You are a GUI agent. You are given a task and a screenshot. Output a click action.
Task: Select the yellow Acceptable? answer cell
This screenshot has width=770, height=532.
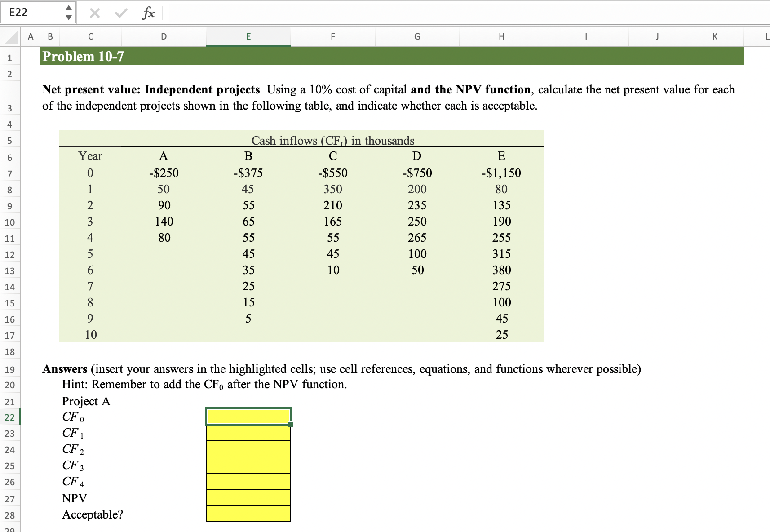coord(248,514)
